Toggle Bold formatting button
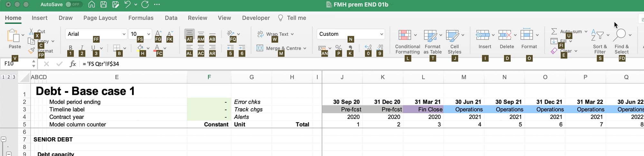 tap(71, 48)
